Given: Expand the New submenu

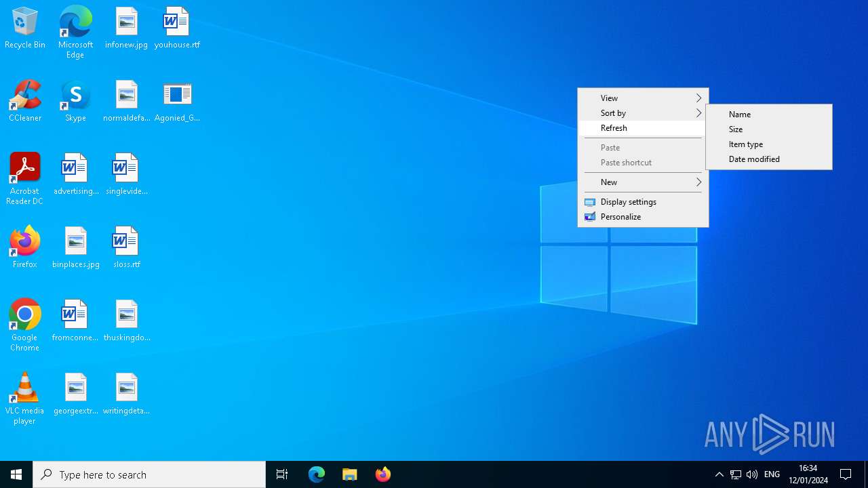Looking at the screenshot, I should (643, 182).
